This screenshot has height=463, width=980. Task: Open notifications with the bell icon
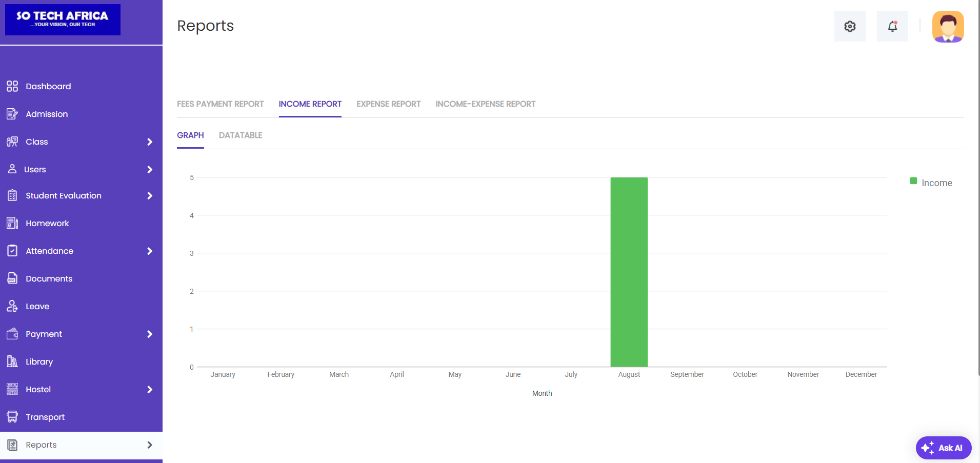pyautogui.click(x=892, y=26)
